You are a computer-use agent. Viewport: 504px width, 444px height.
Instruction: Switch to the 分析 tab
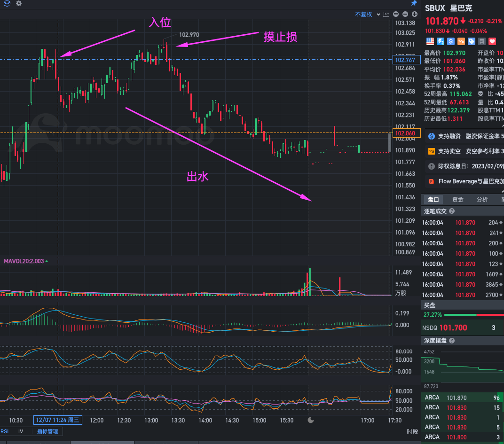click(482, 200)
